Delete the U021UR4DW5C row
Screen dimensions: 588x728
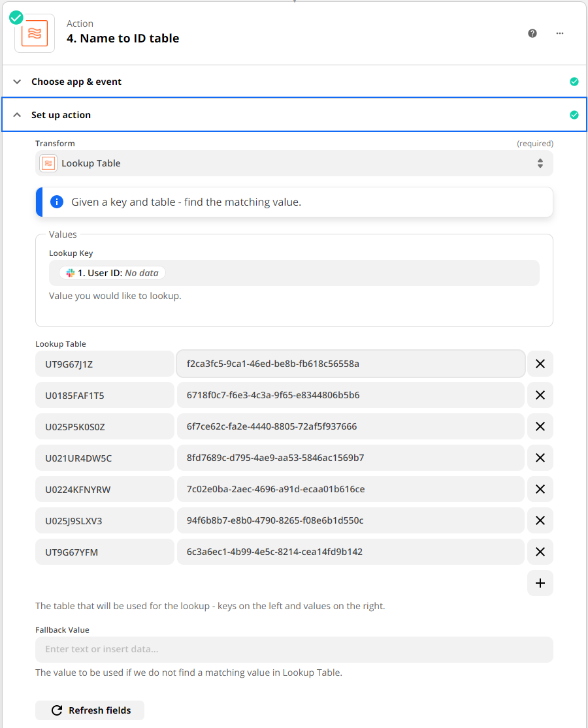coord(540,458)
